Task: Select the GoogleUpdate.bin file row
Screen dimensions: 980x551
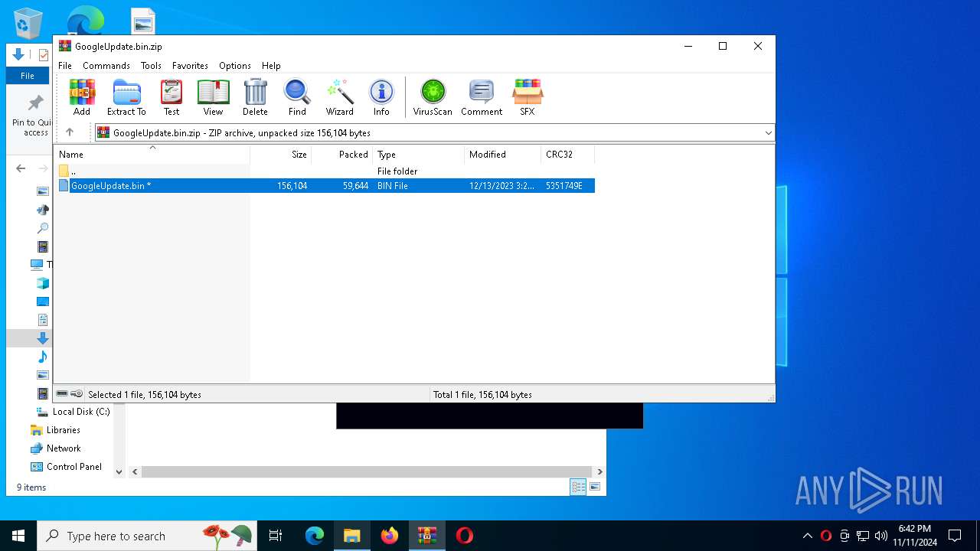Action: [325, 186]
